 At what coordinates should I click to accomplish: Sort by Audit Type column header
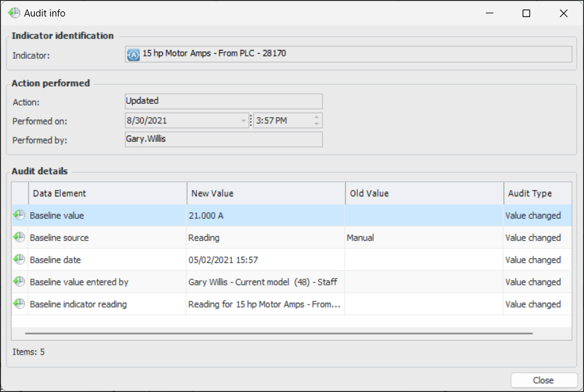pyautogui.click(x=538, y=193)
